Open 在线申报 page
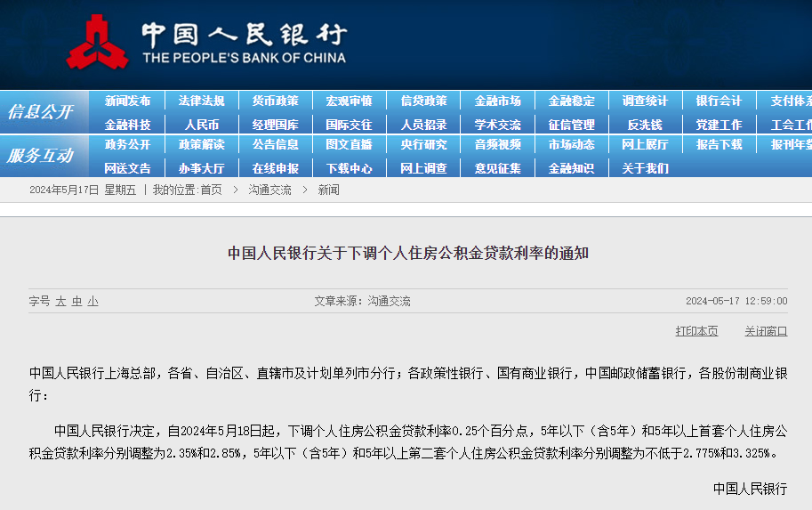 tap(276, 168)
